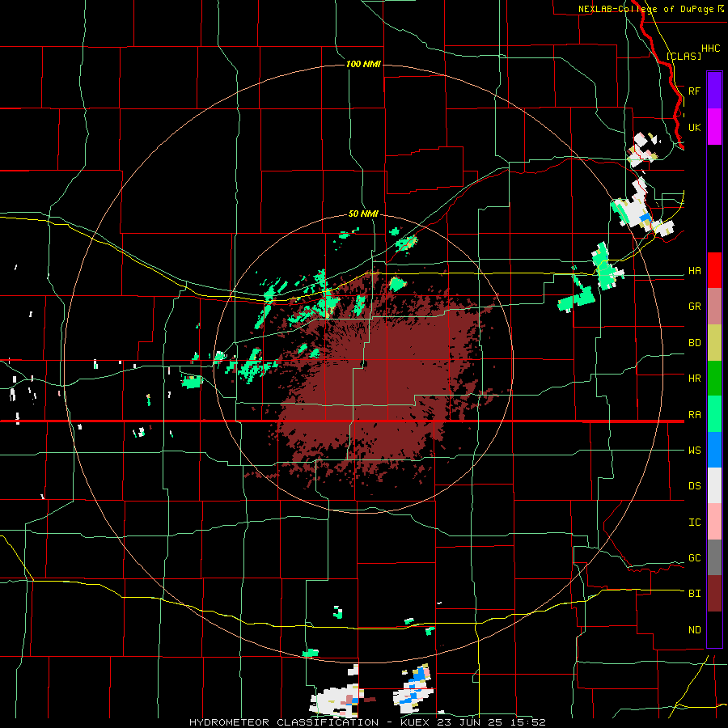Click the IC light pink legend swatch
Viewport: 728px width, 728px height.
coord(714,522)
